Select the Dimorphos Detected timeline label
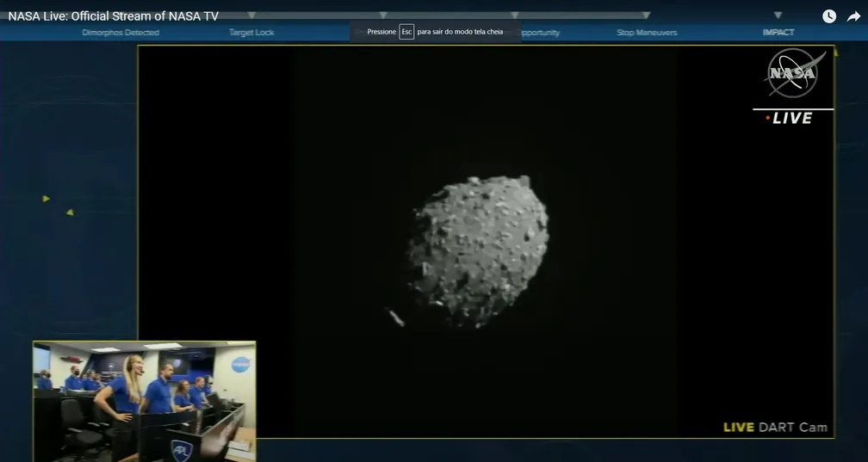Screen dimensions: 868x462 click(x=121, y=33)
